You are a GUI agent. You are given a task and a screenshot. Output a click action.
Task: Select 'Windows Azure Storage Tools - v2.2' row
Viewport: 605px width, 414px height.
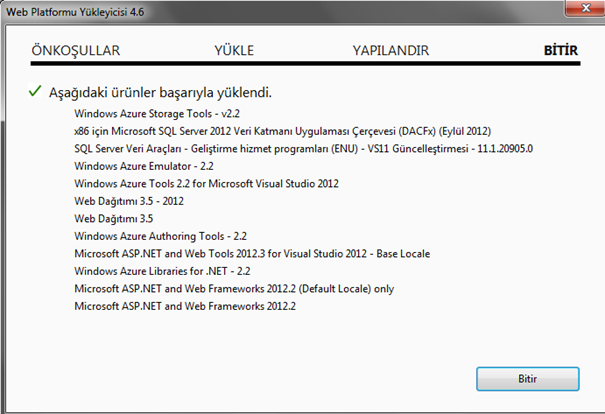pyautogui.click(x=157, y=114)
